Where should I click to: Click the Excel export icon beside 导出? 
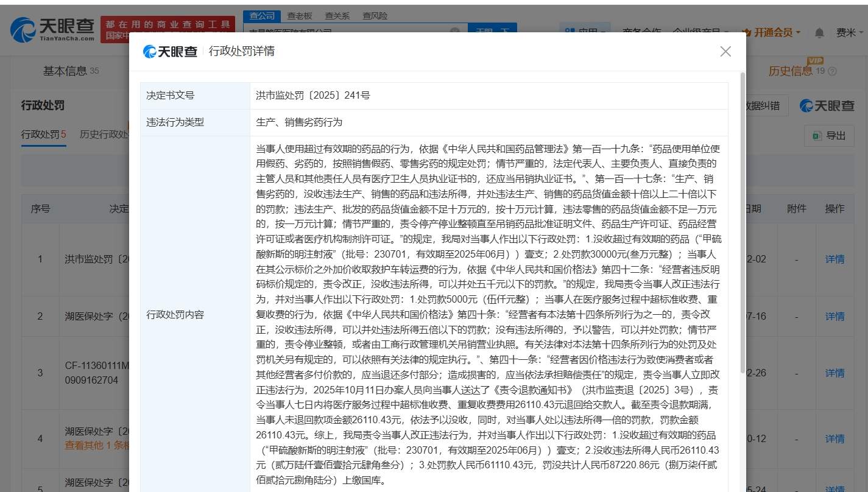pos(817,136)
